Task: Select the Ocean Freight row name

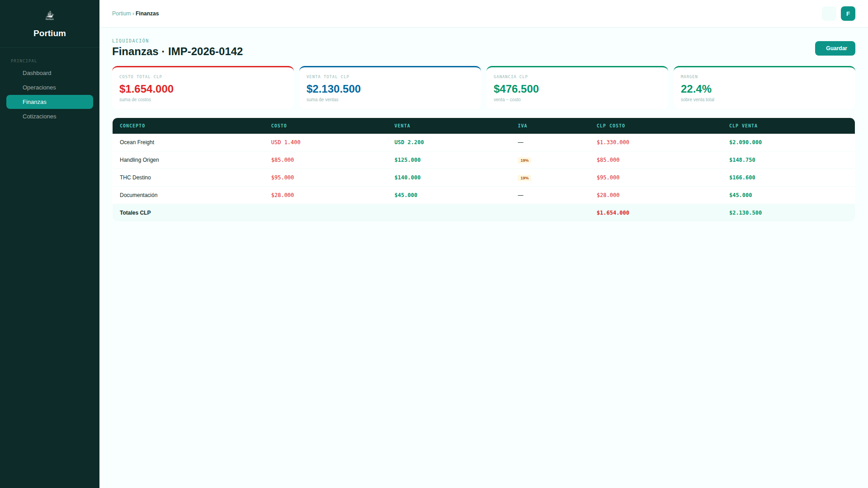Action: pyautogui.click(x=137, y=142)
